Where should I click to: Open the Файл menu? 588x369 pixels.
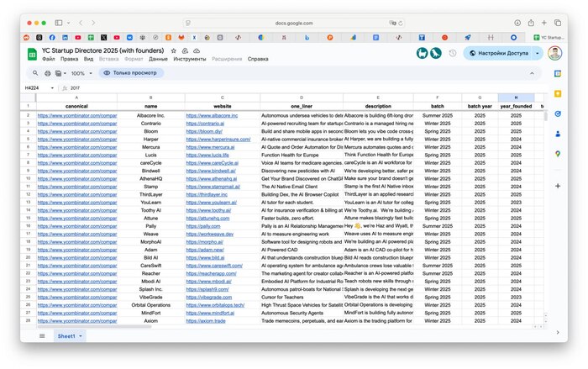coord(49,59)
